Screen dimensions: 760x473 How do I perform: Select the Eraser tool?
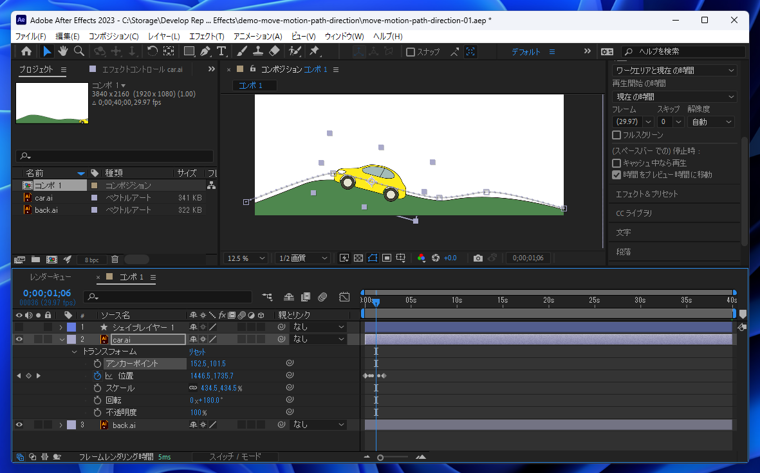pos(274,51)
